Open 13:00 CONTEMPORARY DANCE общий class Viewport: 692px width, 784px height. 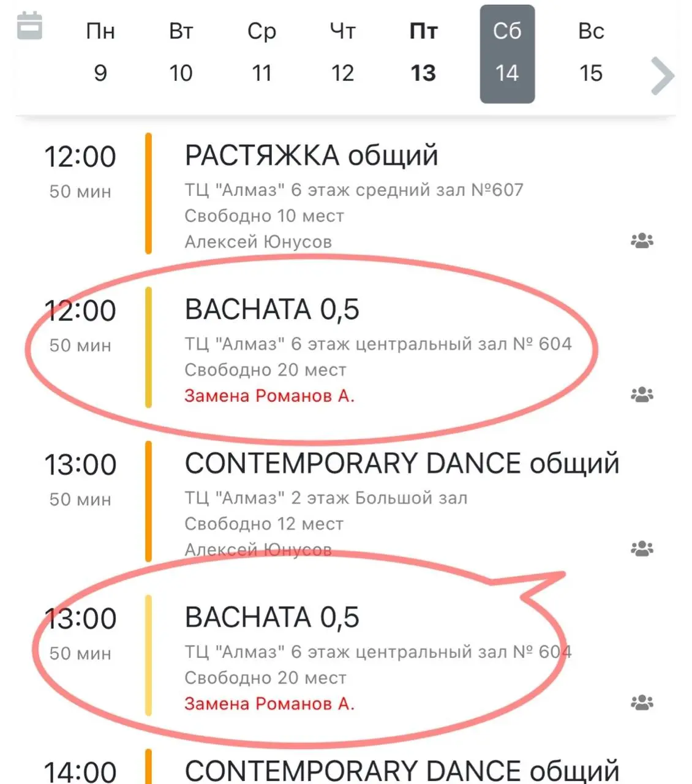tap(402, 464)
